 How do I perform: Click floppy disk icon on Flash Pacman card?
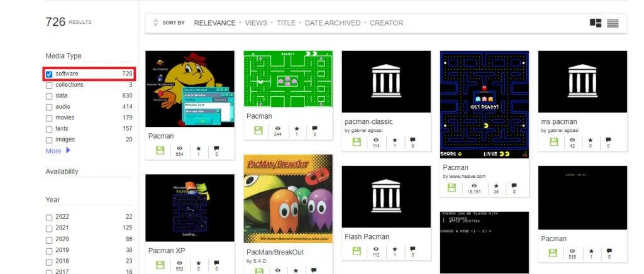357,251
